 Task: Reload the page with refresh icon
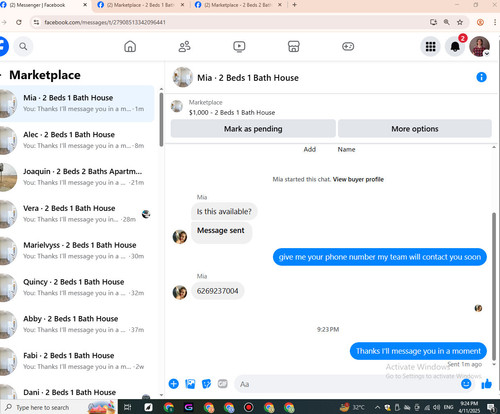point(19,22)
